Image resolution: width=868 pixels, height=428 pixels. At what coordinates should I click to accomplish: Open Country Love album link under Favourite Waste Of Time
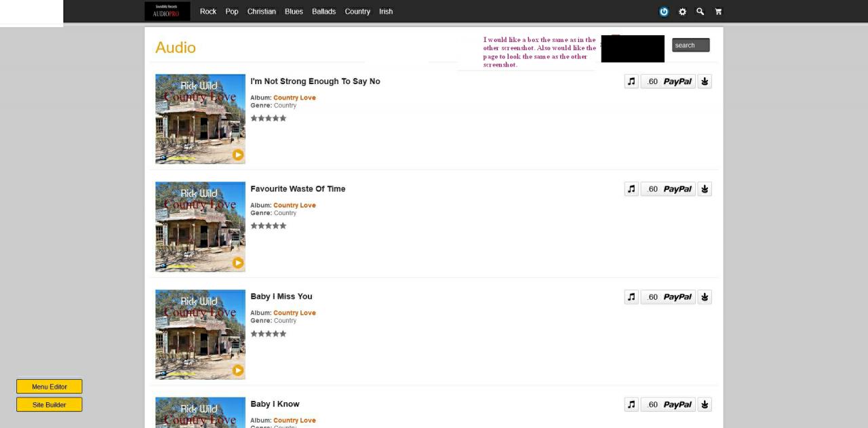click(294, 206)
